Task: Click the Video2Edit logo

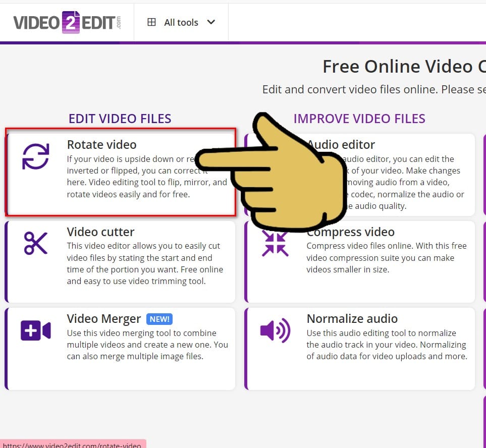Action: (x=67, y=22)
